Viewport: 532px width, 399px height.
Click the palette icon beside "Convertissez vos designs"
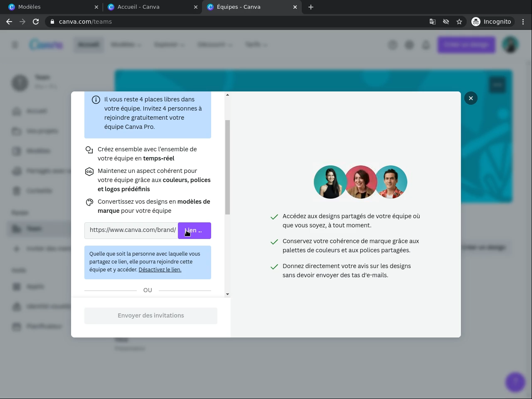click(89, 202)
